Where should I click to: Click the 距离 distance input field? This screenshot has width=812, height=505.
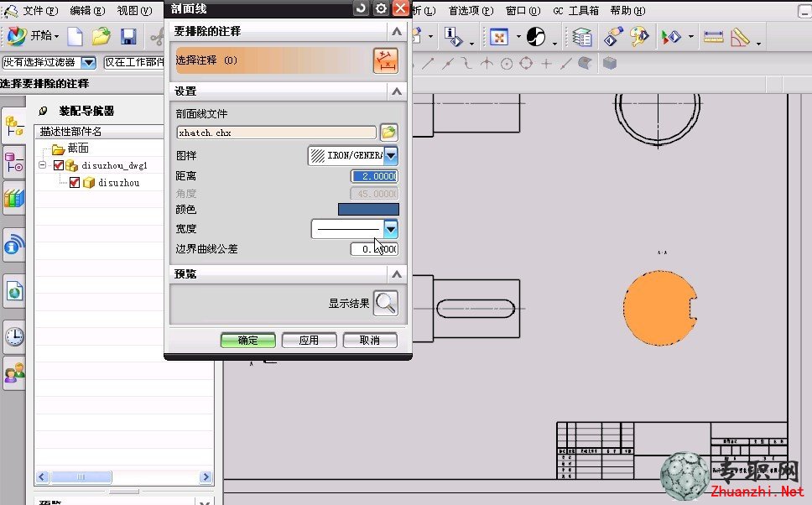[374, 176]
